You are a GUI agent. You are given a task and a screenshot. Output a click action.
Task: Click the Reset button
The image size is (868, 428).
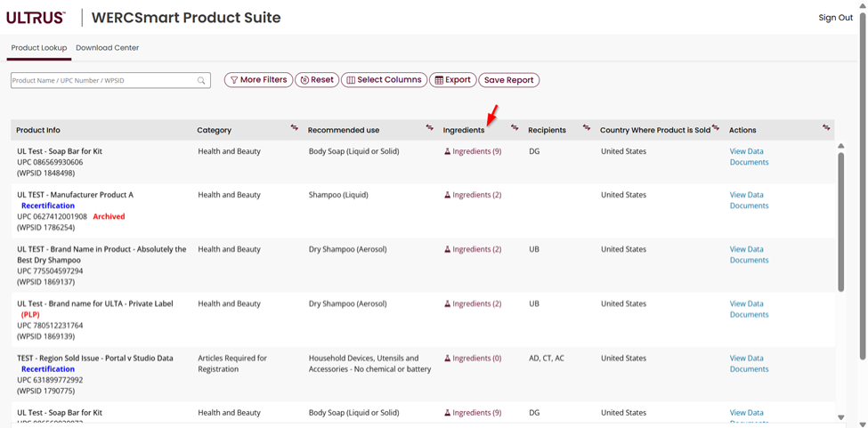(x=317, y=80)
